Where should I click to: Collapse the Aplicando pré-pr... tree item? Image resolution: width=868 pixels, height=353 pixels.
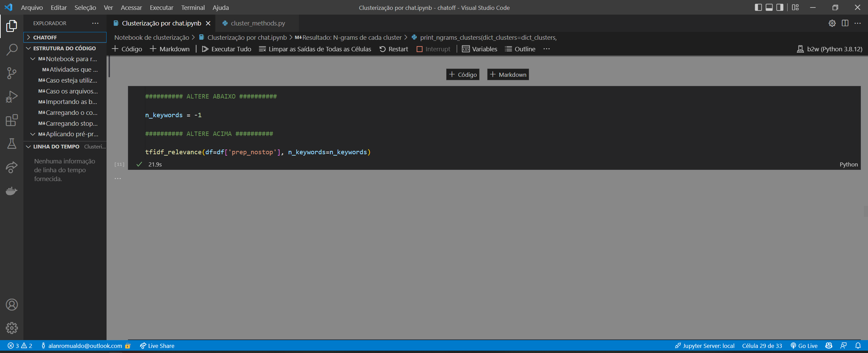coord(33,134)
